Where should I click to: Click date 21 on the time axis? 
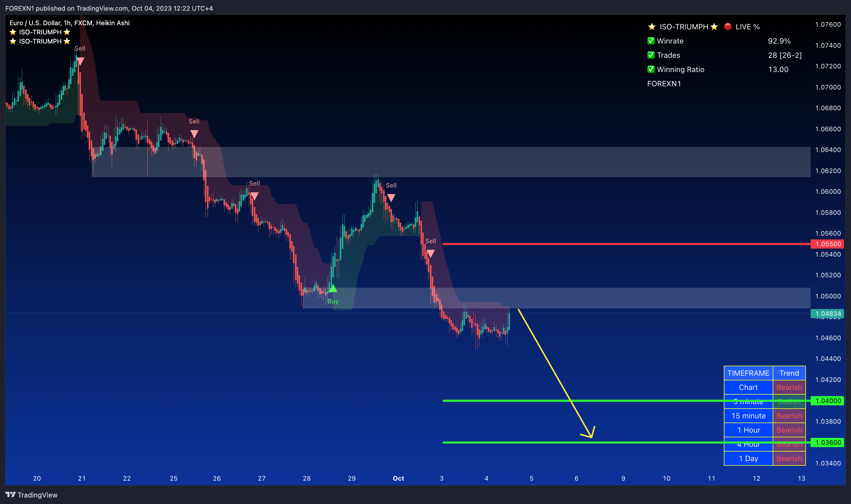pyautogui.click(x=82, y=479)
